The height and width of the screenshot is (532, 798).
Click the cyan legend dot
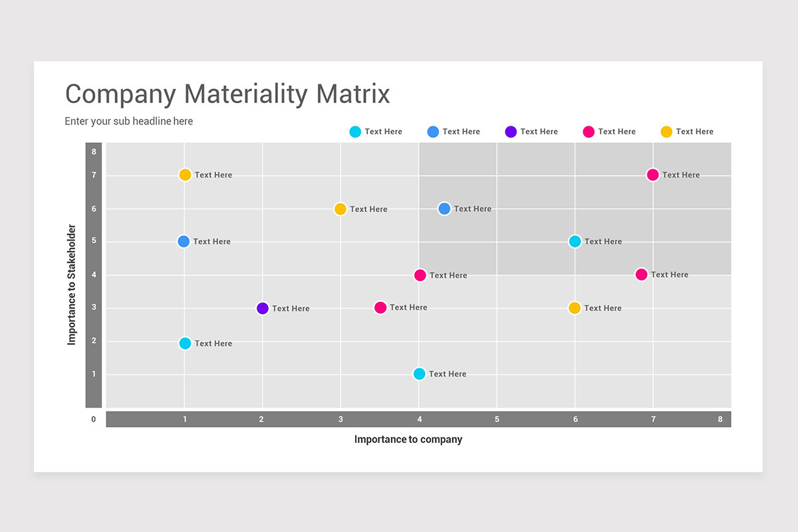[x=355, y=132]
